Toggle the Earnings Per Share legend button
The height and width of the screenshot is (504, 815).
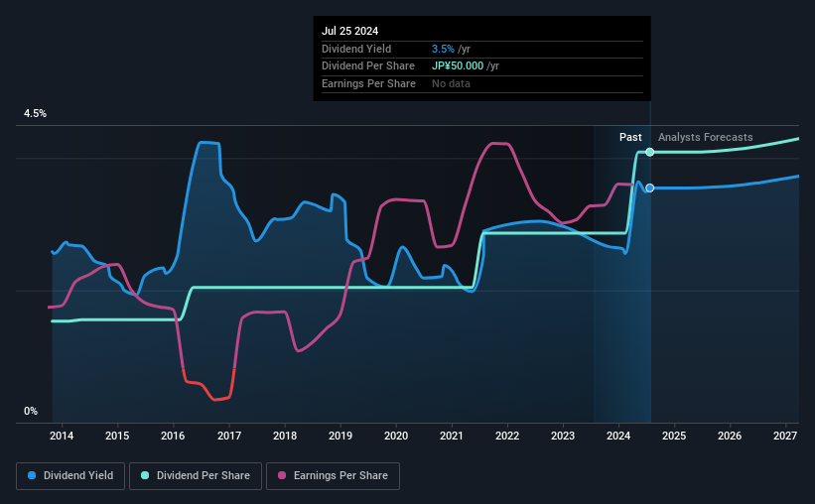tap(333, 476)
